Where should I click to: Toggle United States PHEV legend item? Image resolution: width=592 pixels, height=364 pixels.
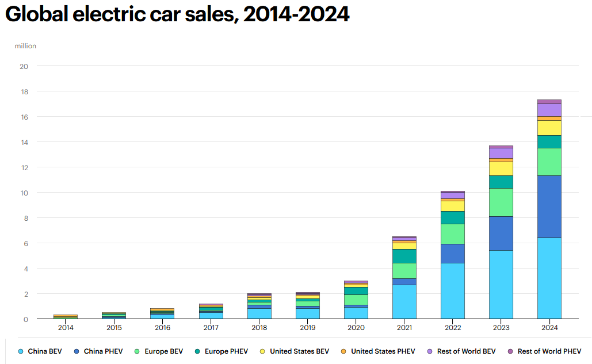[381, 351]
